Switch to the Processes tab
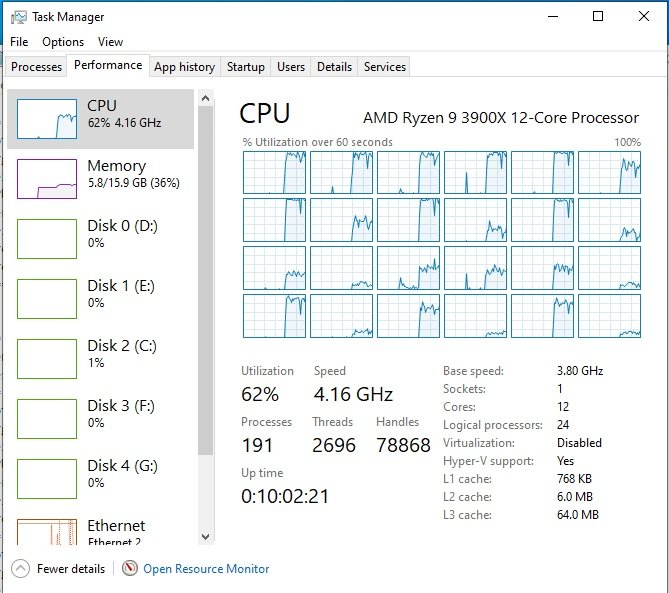 pos(36,67)
